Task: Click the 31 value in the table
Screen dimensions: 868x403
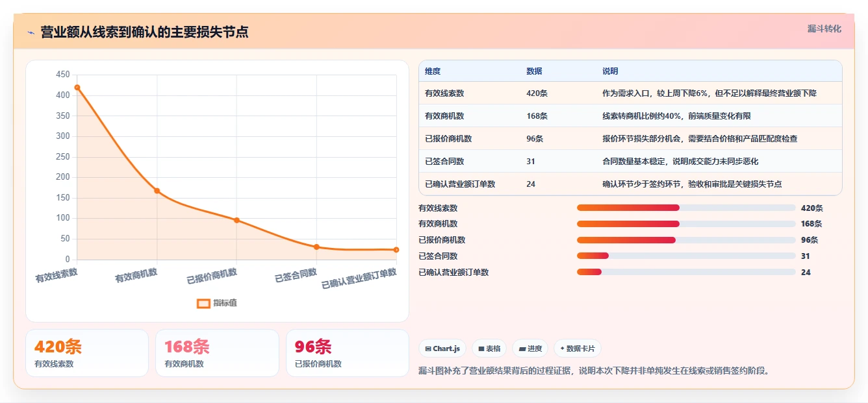Action: 531,162
